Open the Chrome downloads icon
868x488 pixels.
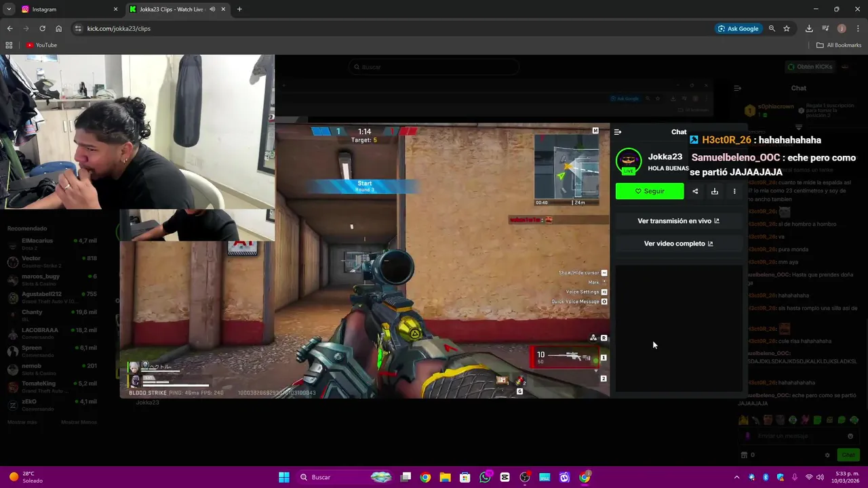coord(809,28)
